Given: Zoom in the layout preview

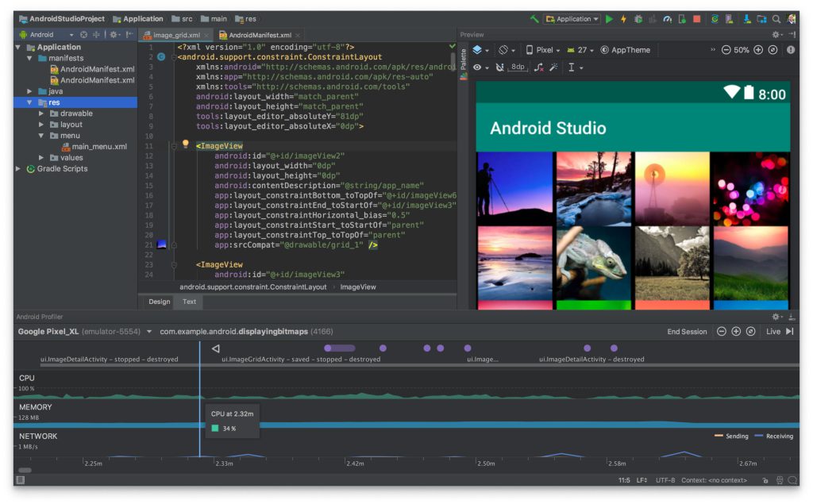Looking at the screenshot, I should 758,50.
